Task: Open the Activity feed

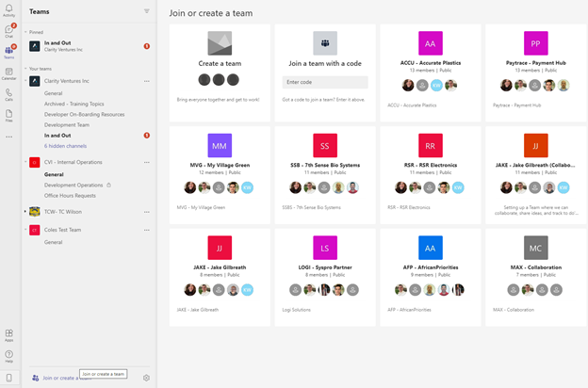Action: click(x=9, y=10)
